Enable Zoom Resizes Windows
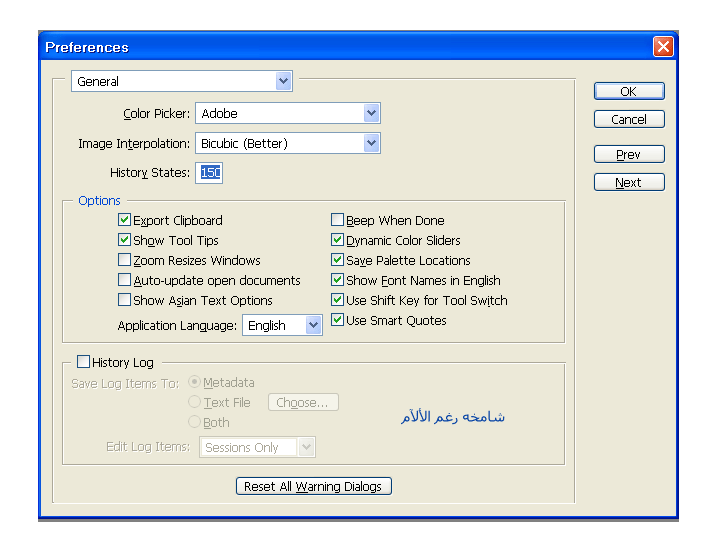Screen dimensions: 717x548 click(x=125, y=260)
